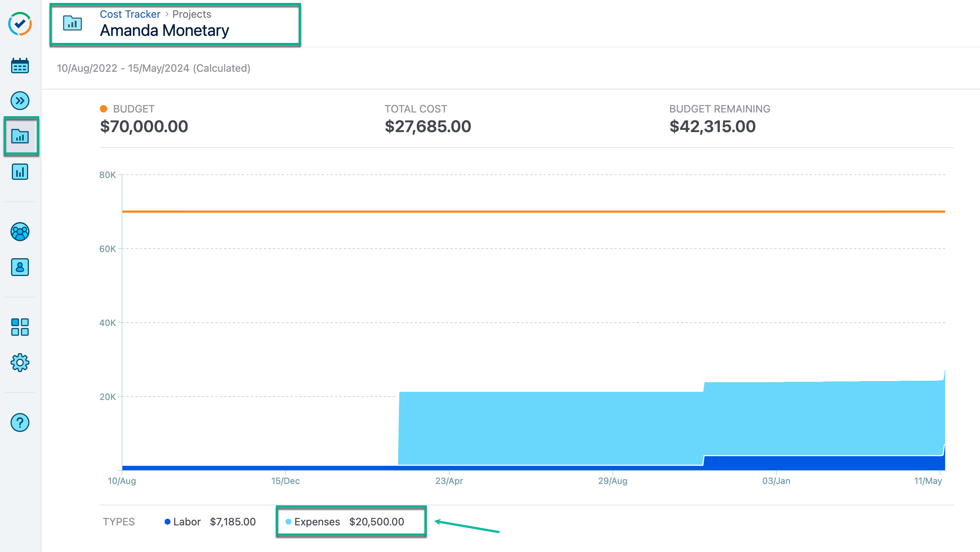Screen dimensions: 980x552
Task: Click the Amanda Monetary project title
Action: click(164, 30)
